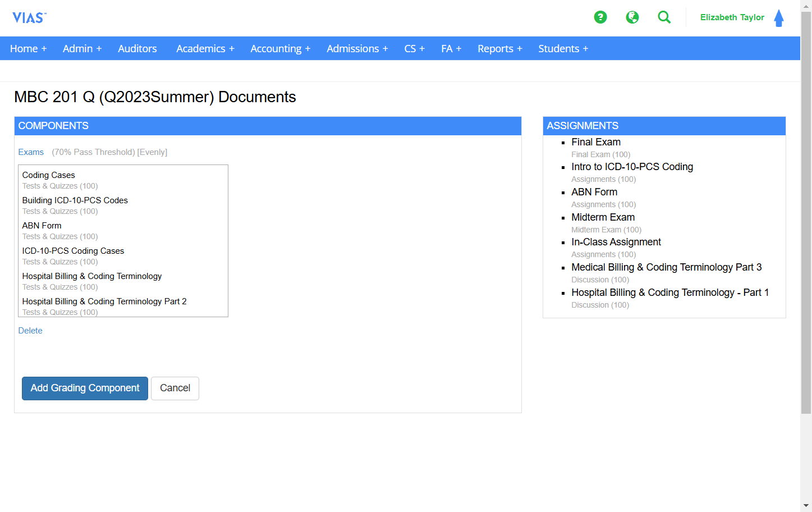Click the VIAS logo
Viewport: 812px width, 512px height.
click(x=29, y=18)
